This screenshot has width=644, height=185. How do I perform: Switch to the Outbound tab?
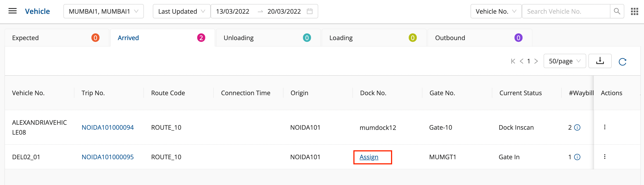480,38
